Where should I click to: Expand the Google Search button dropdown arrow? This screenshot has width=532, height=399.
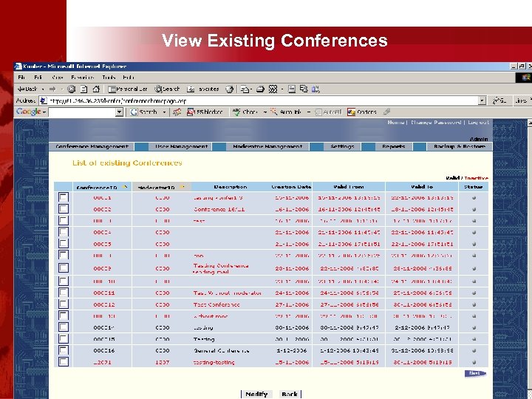pos(164,112)
